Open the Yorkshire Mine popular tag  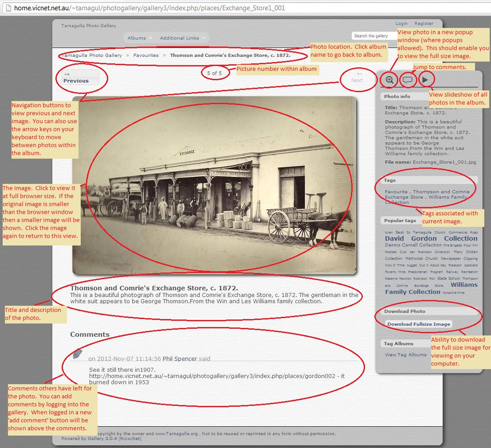[x=453, y=292]
